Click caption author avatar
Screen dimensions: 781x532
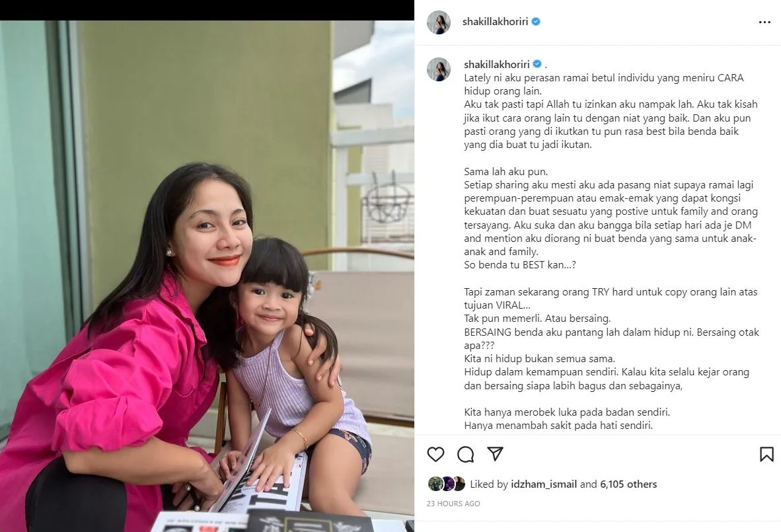[439, 69]
